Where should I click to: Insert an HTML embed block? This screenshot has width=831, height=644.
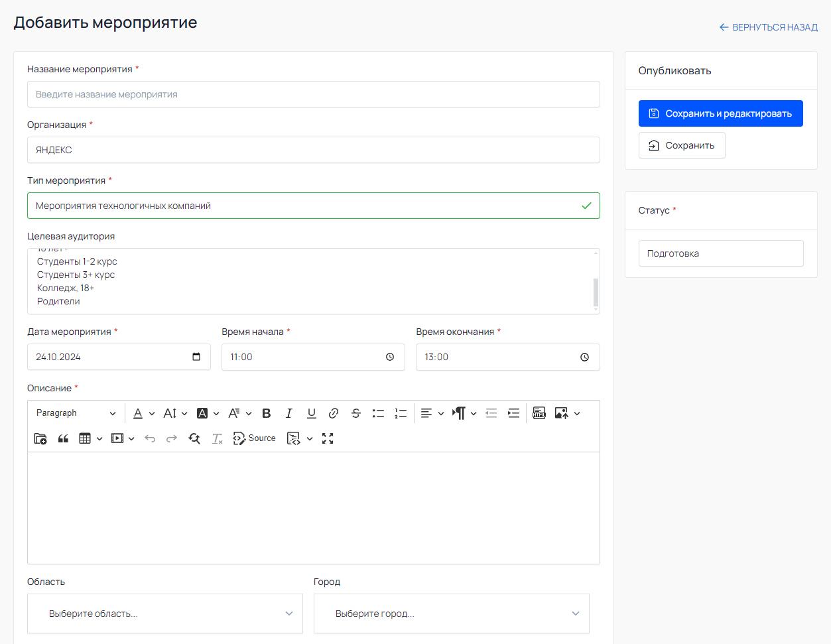[x=539, y=413]
